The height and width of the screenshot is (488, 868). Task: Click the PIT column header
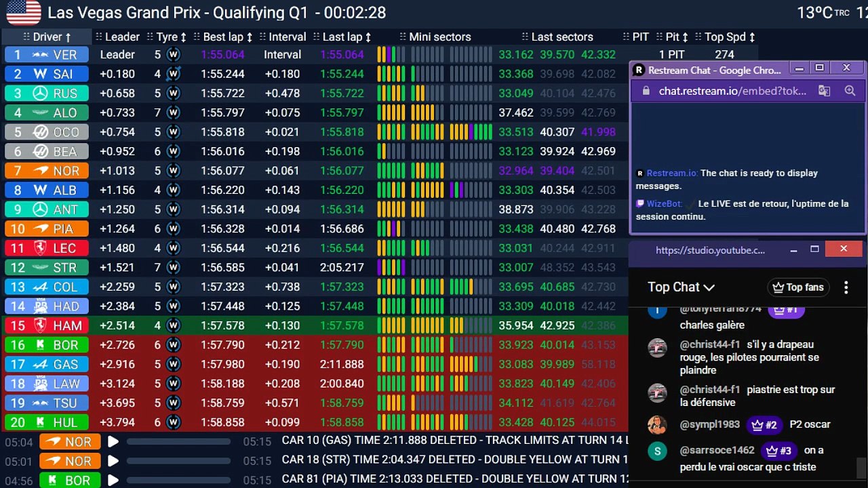636,37
